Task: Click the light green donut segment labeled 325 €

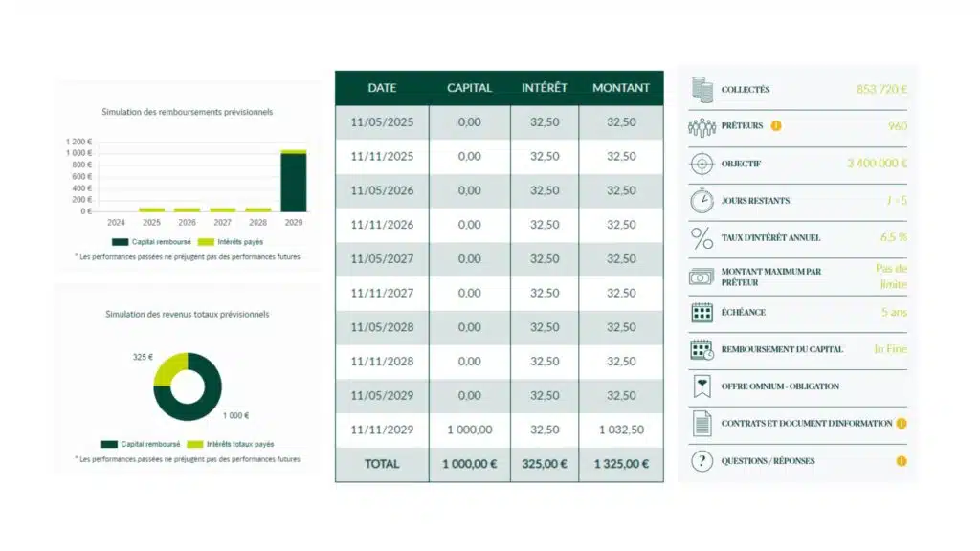Action: [x=167, y=368]
